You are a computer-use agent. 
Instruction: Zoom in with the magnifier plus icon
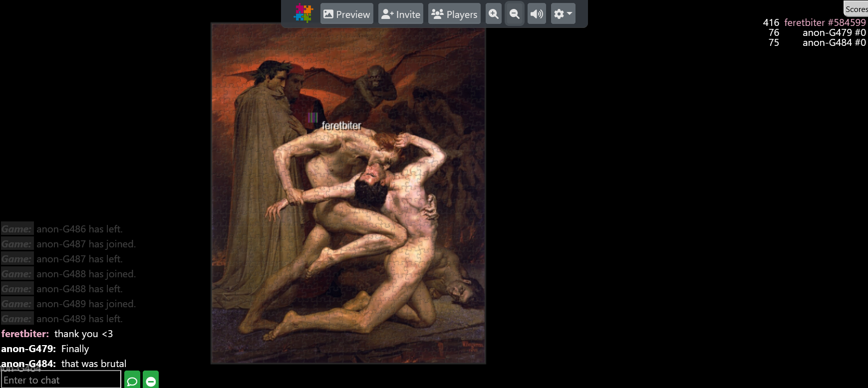[494, 14]
